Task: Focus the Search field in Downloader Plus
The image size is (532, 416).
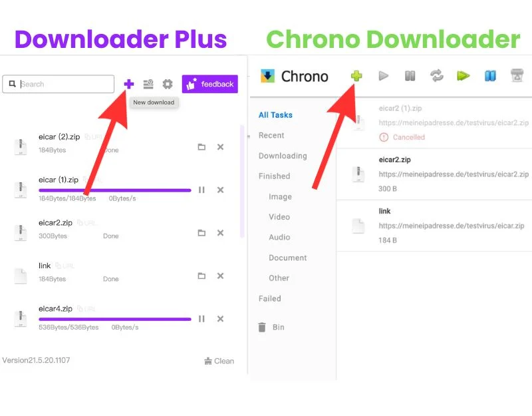Action: tap(59, 84)
